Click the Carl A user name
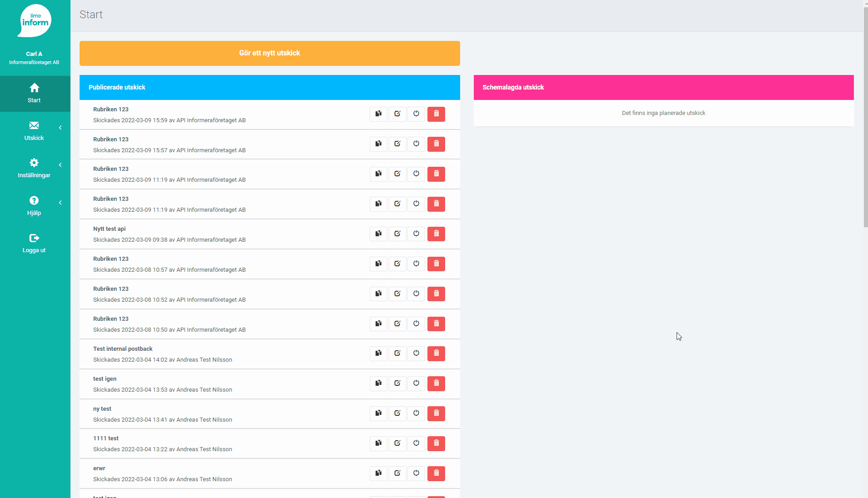The width and height of the screenshot is (868, 498). [34, 54]
